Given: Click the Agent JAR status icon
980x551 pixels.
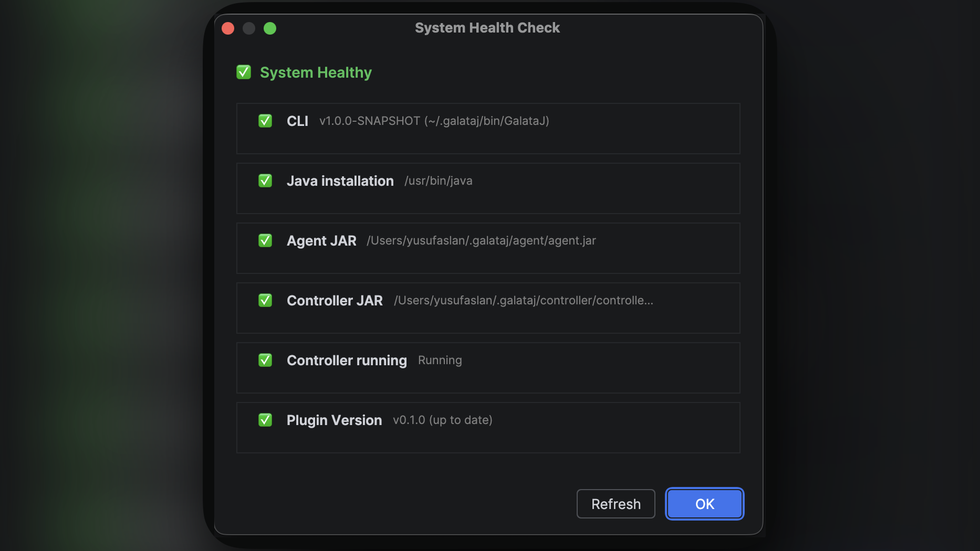Looking at the screenshot, I should (265, 240).
